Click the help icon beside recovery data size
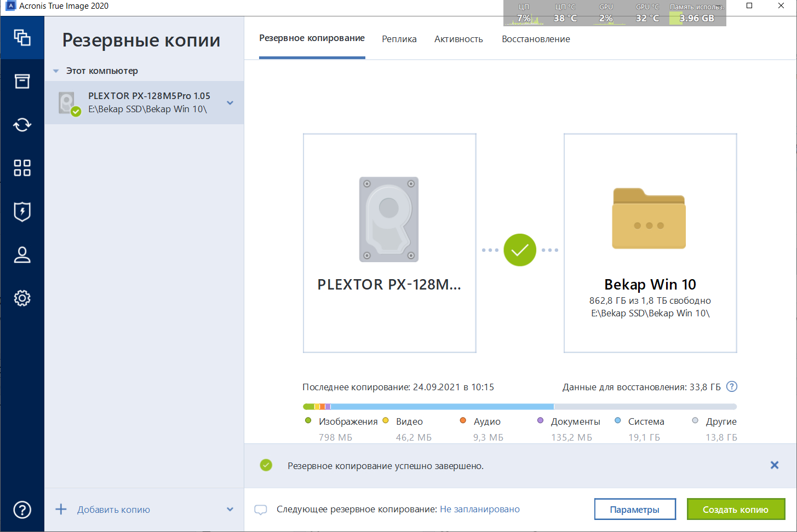This screenshot has width=797, height=532. [731, 386]
